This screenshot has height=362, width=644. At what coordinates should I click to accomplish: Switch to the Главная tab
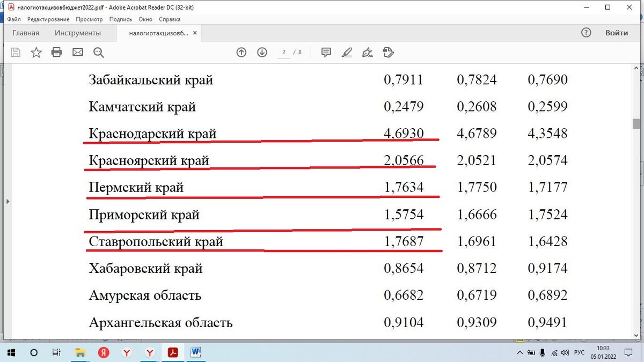(x=26, y=33)
